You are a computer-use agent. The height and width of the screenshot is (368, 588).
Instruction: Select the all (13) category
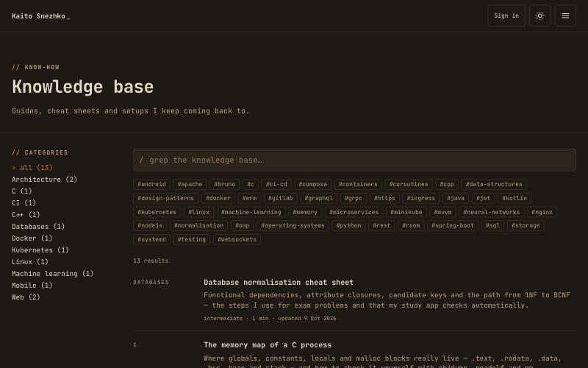click(32, 168)
